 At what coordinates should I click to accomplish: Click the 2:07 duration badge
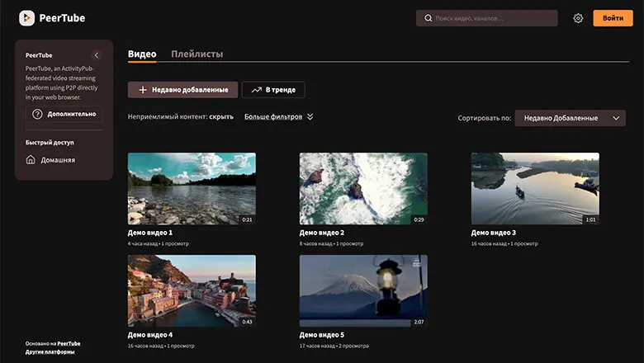[x=419, y=322]
